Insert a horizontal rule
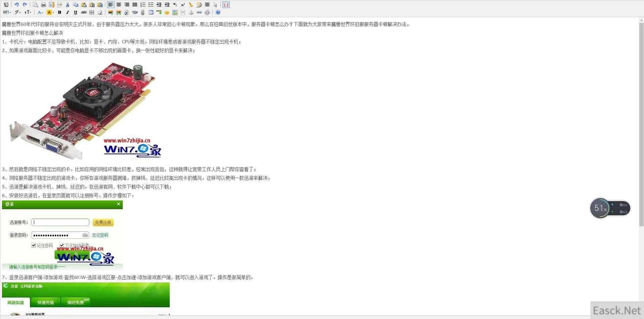The height and width of the screenshot is (319, 644). point(159,12)
